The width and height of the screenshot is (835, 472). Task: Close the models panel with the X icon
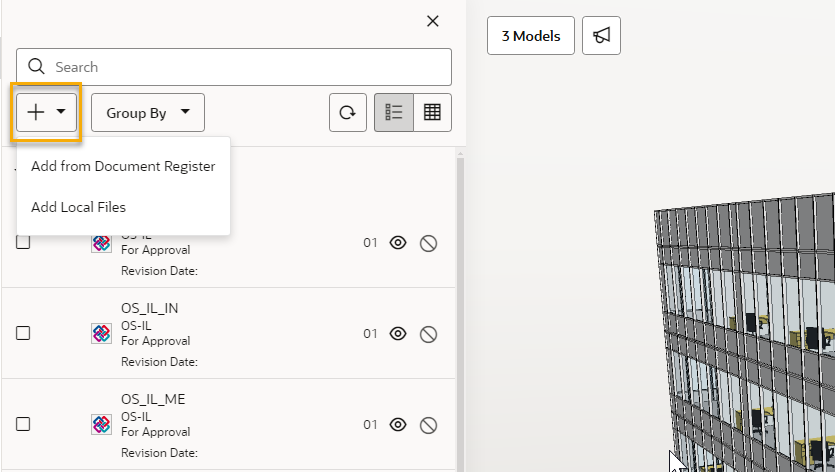click(432, 21)
